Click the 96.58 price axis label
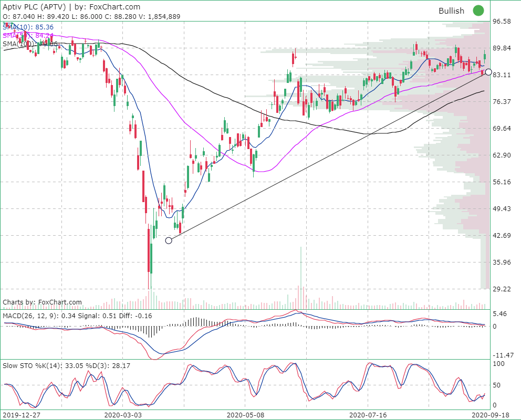 point(502,21)
